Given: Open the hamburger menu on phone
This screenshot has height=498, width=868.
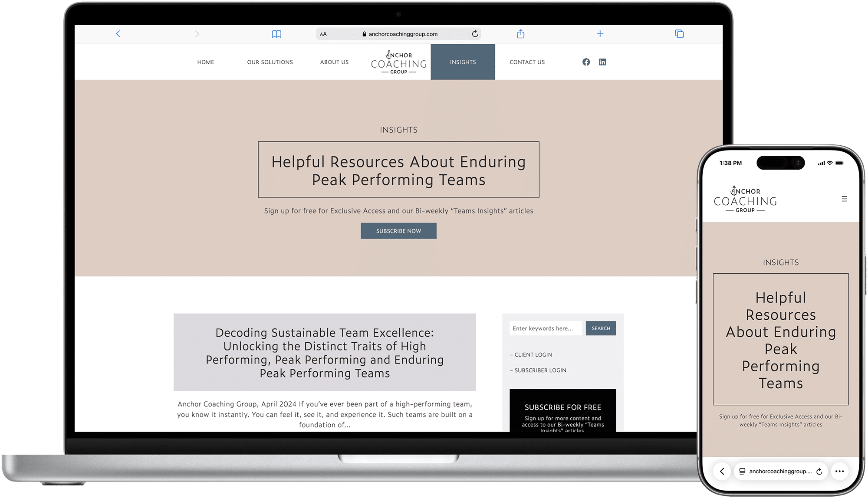Looking at the screenshot, I should pos(844,199).
